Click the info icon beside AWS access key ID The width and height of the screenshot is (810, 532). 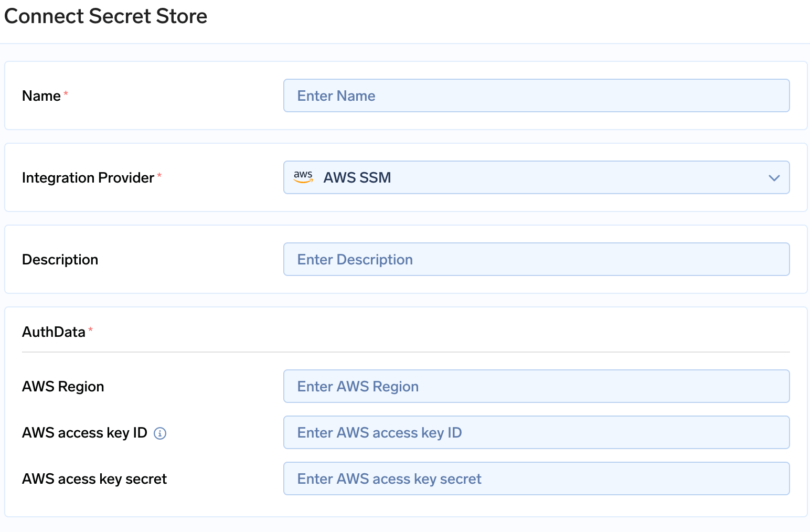(160, 433)
